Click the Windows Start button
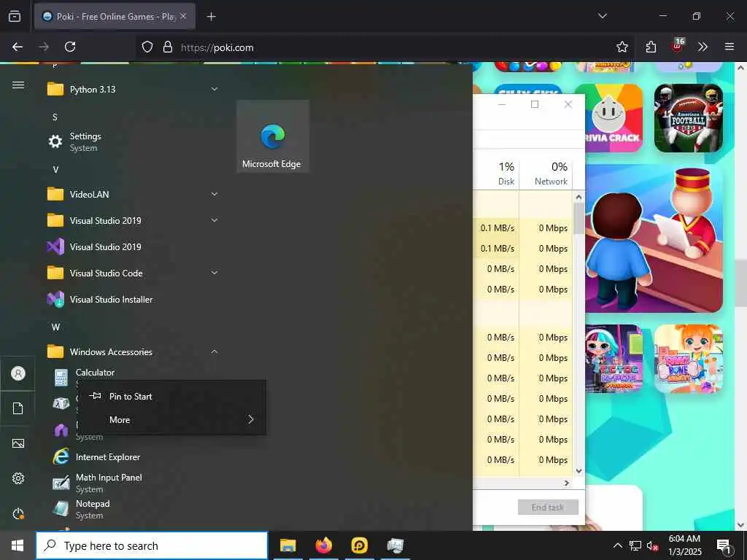The height and width of the screenshot is (560, 747). click(18, 545)
